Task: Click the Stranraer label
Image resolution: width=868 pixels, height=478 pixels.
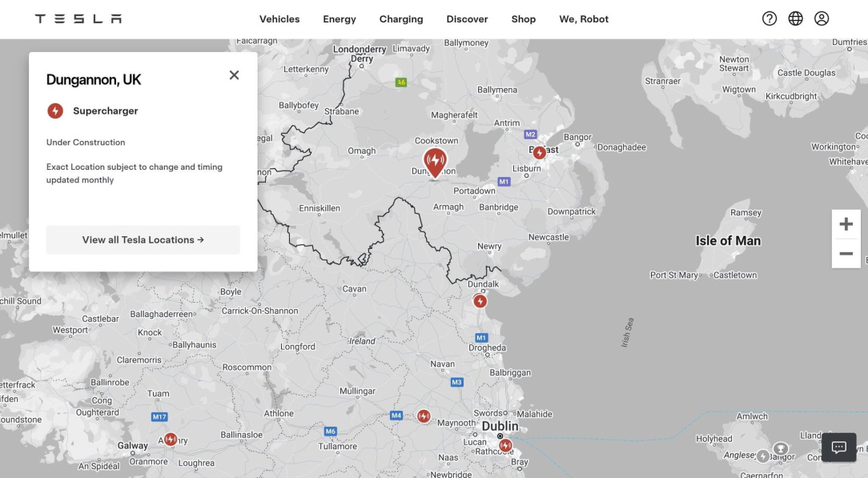Action: click(663, 82)
